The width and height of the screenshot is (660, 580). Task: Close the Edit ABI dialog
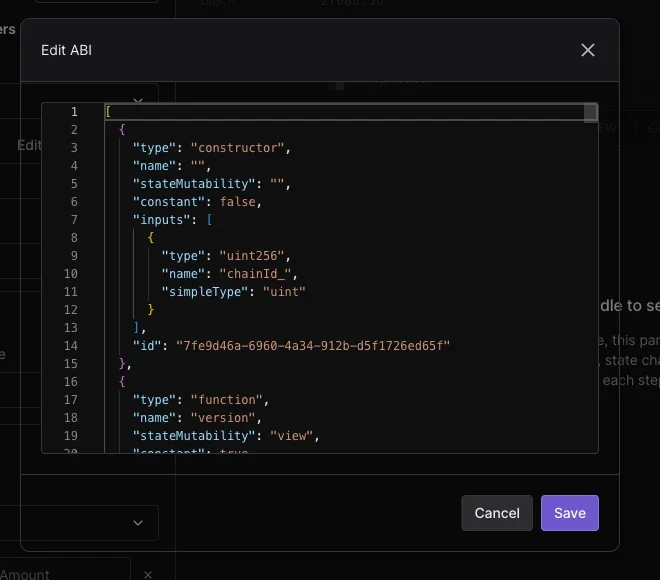click(588, 50)
